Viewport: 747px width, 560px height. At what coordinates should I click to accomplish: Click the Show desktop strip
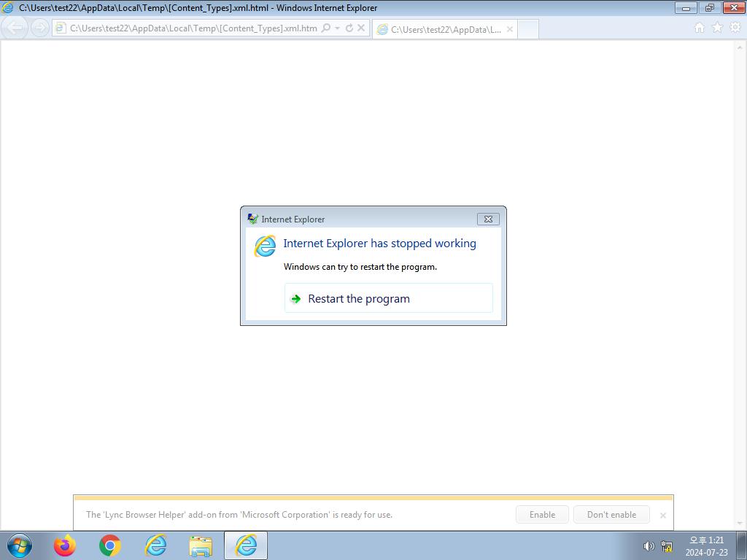click(x=741, y=545)
